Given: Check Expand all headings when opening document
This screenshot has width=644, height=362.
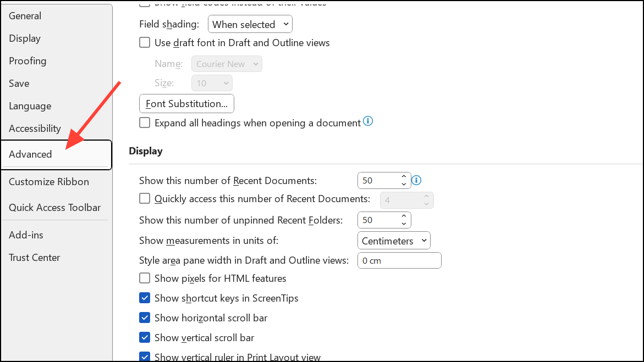Looking at the screenshot, I should (145, 123).
